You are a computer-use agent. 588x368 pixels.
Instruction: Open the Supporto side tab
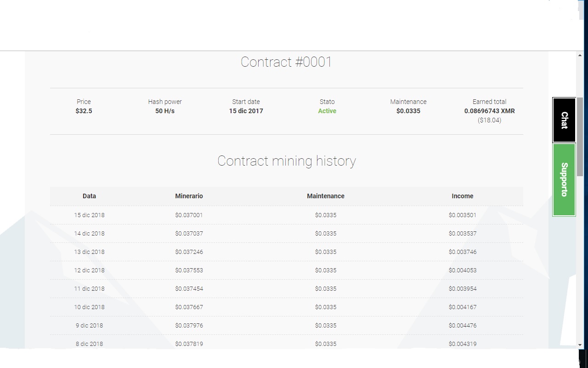pos(564,179)
